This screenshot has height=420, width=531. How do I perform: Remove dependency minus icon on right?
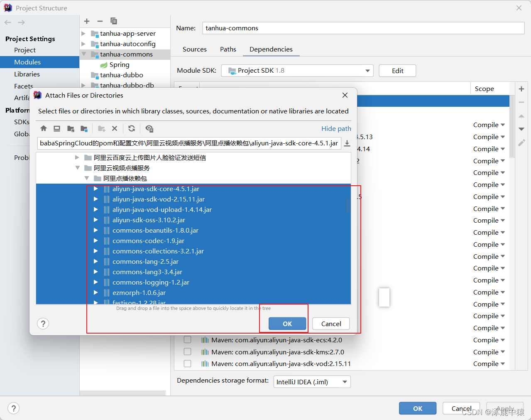tap(521, 102)
